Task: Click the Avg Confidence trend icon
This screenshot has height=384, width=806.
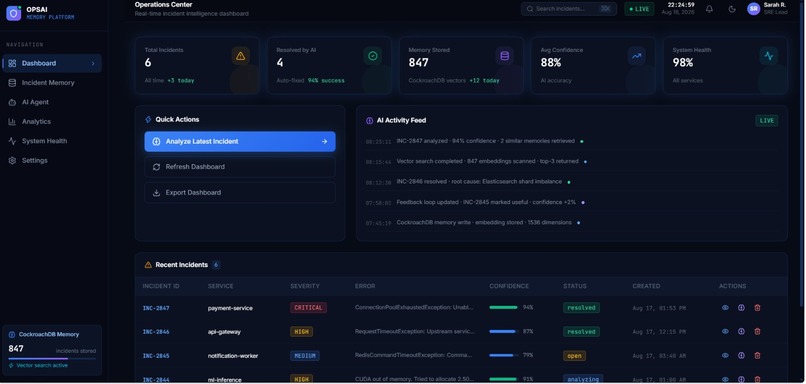Action: click(x=636, y=56)
